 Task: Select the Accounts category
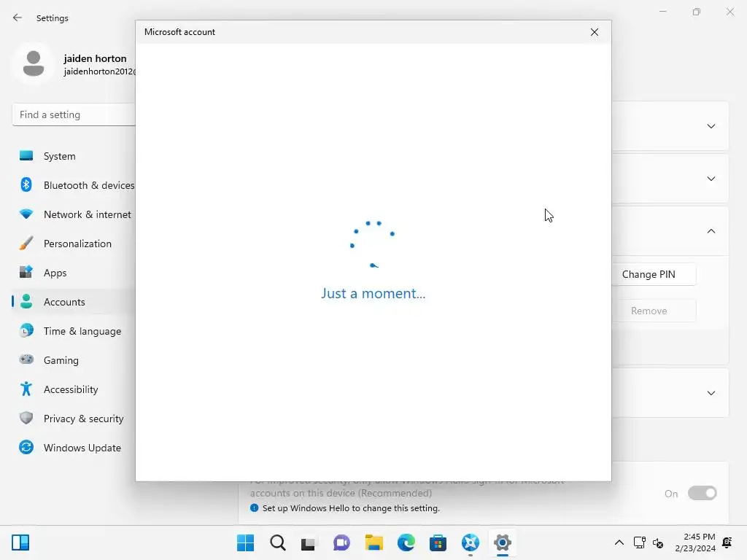tap(74, 301)
